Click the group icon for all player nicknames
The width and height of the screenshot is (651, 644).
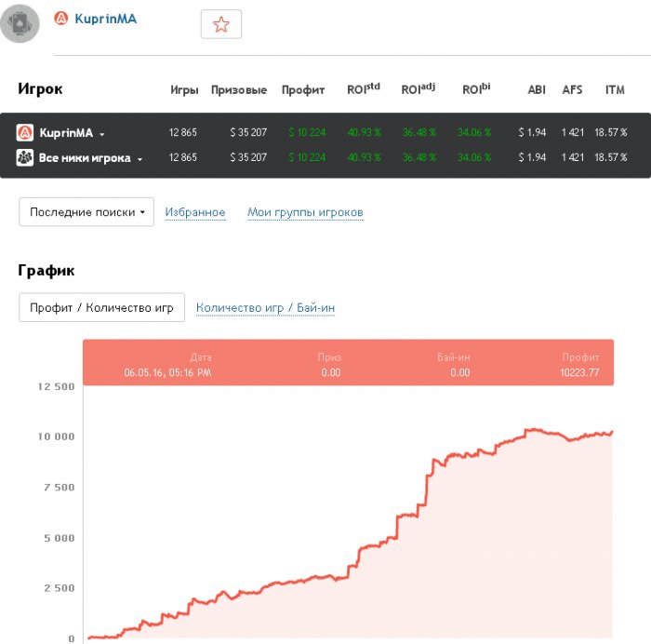(25, 158)
